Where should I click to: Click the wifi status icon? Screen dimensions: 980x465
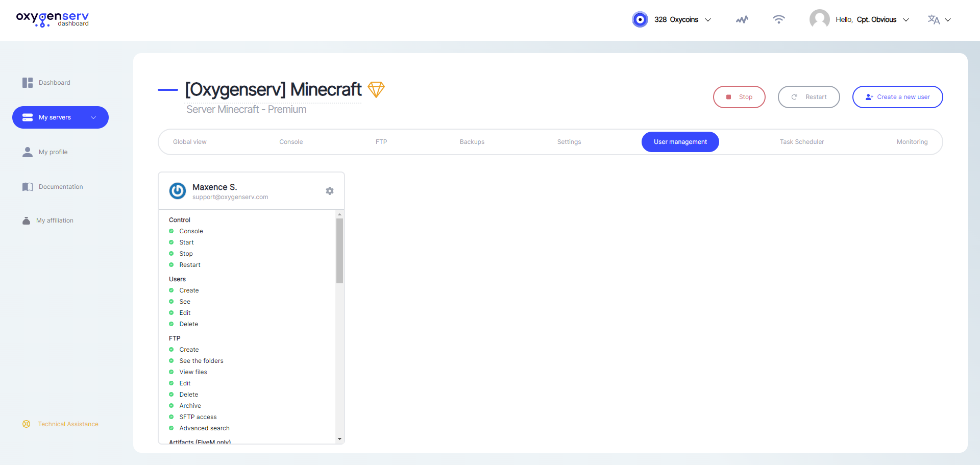pyautogui.click(x=778, y=19)
